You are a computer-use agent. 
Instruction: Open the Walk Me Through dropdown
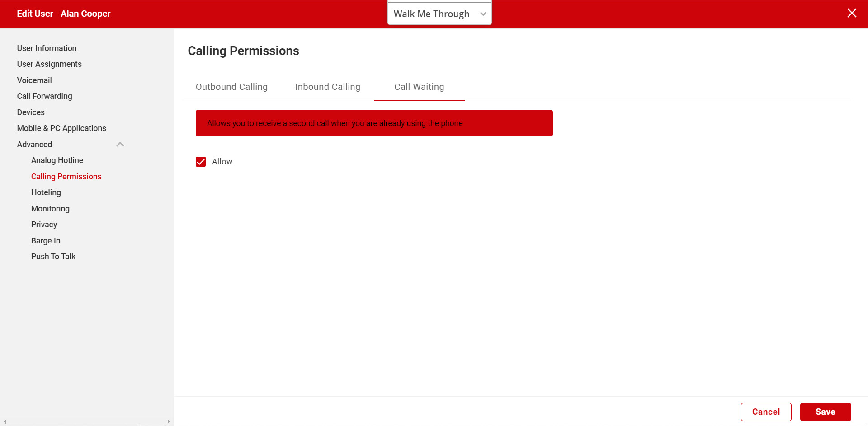click(439, 14)
